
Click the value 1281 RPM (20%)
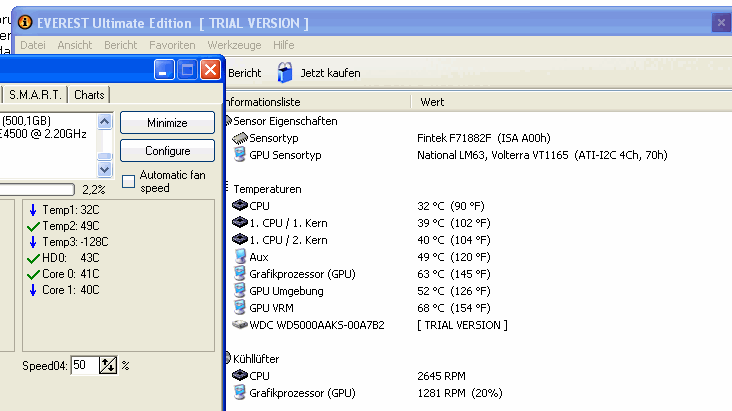coord(460,393)
